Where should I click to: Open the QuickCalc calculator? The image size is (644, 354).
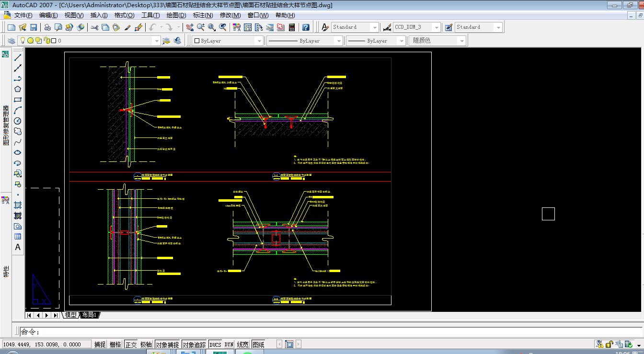[291, 27]
